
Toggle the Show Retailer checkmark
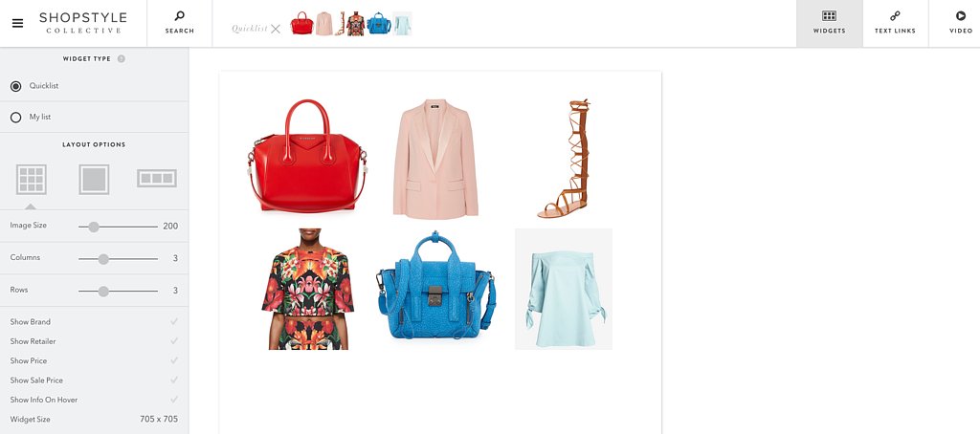pyautogui.click(x=174, y=341)
